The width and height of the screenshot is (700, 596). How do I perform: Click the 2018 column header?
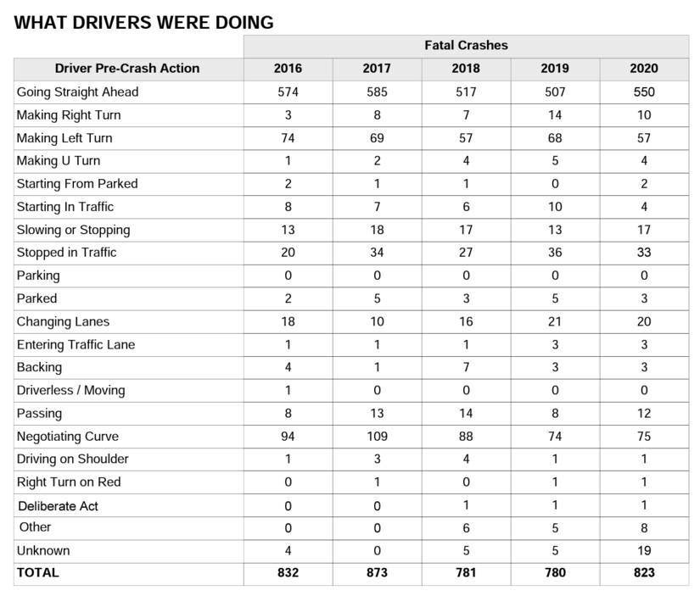pyautogui.click(x=466, y=69)
